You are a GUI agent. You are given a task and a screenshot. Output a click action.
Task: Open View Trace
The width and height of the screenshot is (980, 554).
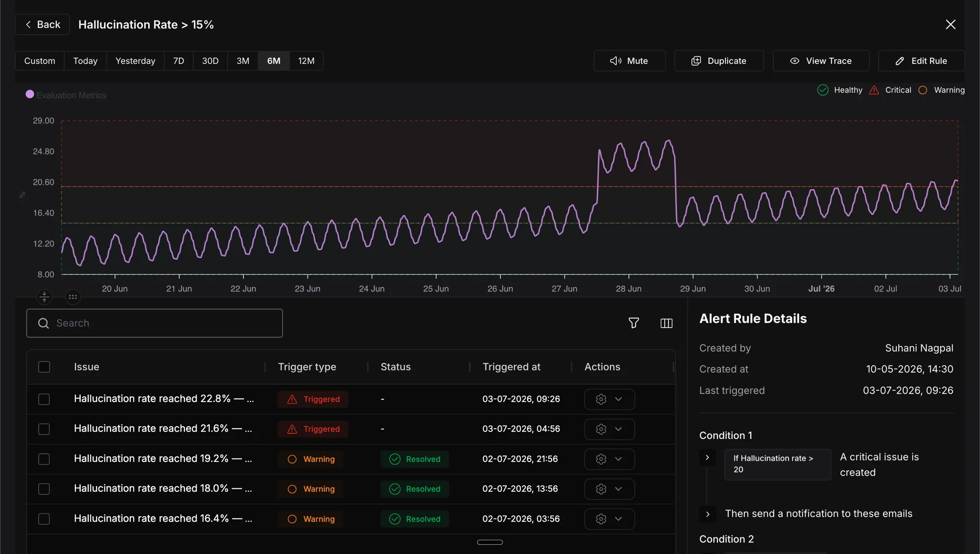821,61
